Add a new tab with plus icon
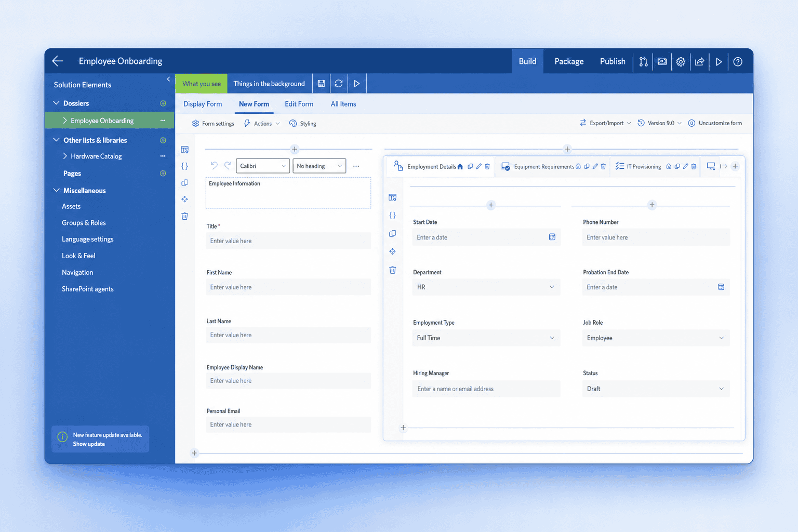The height and width of the screenshot is (532, 798). click(x=735, y=166)
